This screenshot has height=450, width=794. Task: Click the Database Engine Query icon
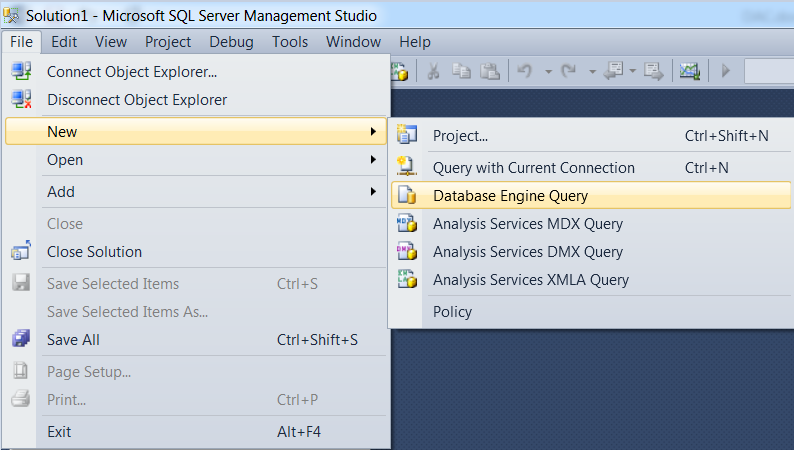click(407, 195)
